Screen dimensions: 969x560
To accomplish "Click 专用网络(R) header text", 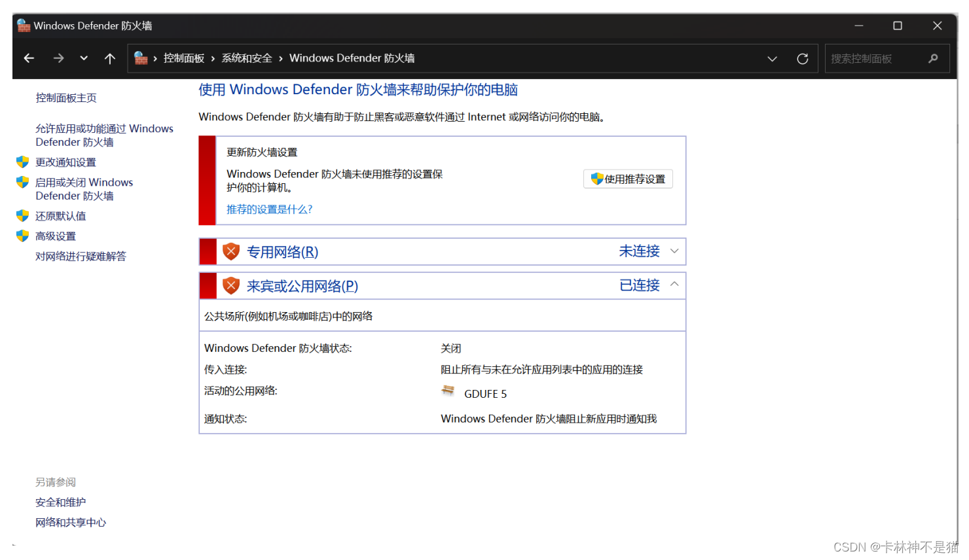I will (x=283, y=252).
